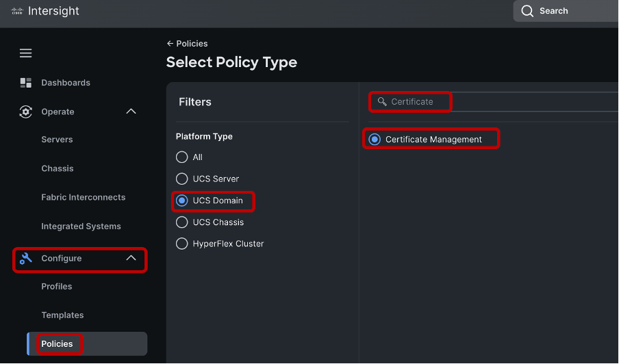Click the Operate gear icon
This screenshot has height=364, width=619.
click(x=25, y=112)
